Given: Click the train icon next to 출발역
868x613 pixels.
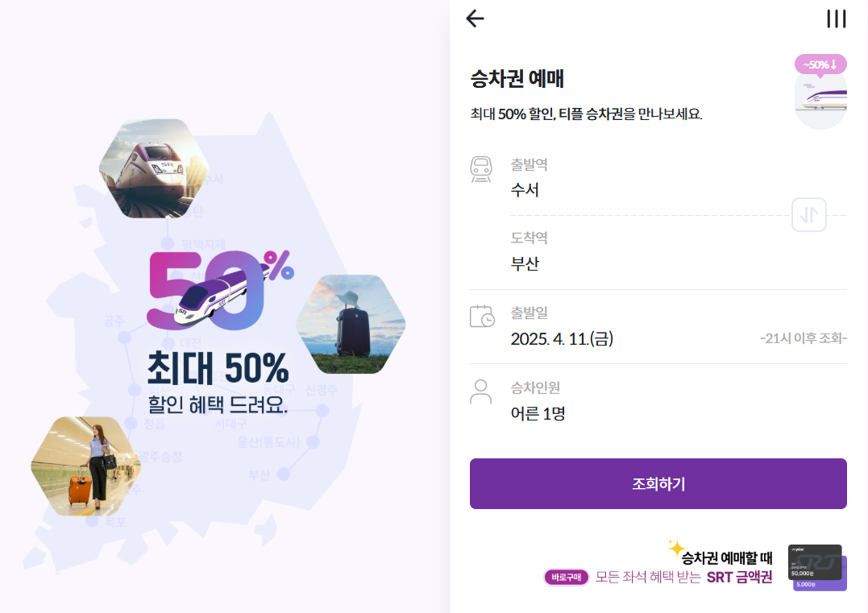Looking at the screenshot, I should point(481,168).
